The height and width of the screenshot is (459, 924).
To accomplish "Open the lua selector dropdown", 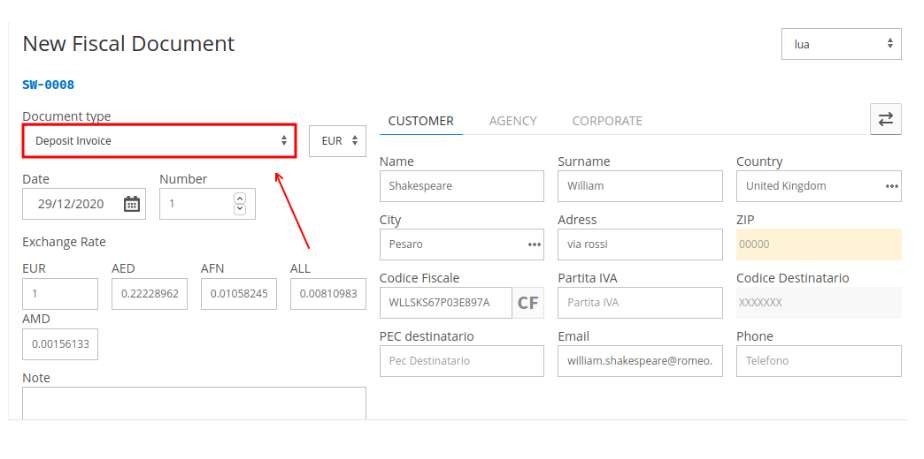I will [841, 44].
